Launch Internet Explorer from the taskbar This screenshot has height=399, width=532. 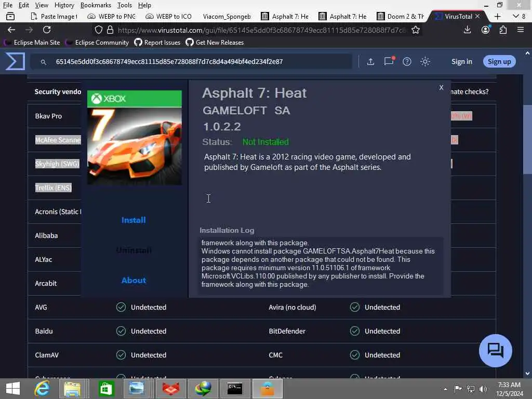(43, 389)
